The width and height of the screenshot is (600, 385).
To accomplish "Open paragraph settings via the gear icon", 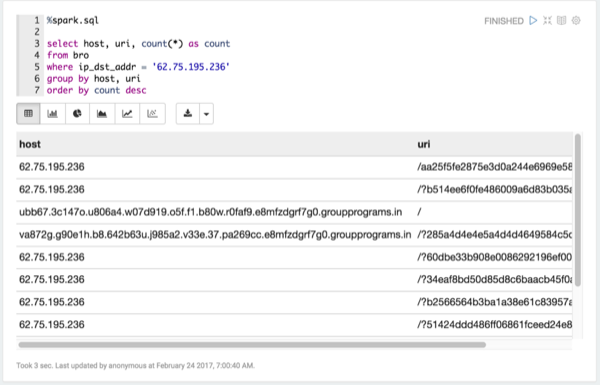I will tap(576, 20).
